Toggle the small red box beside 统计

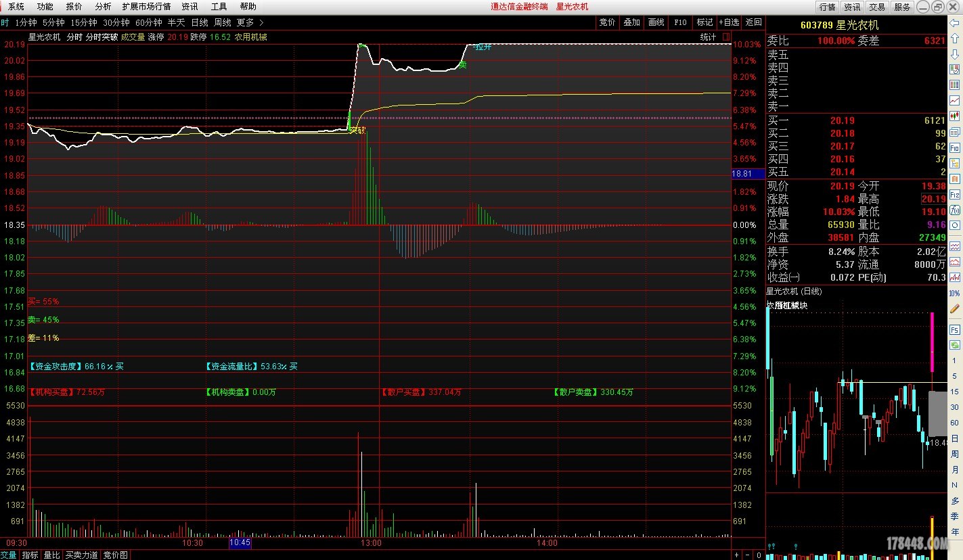pyautogui.click(x=726, y=37)
